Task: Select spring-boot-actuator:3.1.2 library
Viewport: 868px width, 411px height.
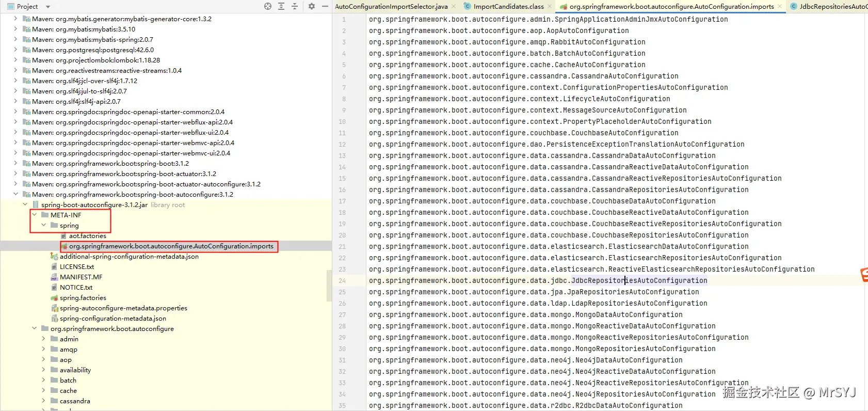Action: (124, 173)
